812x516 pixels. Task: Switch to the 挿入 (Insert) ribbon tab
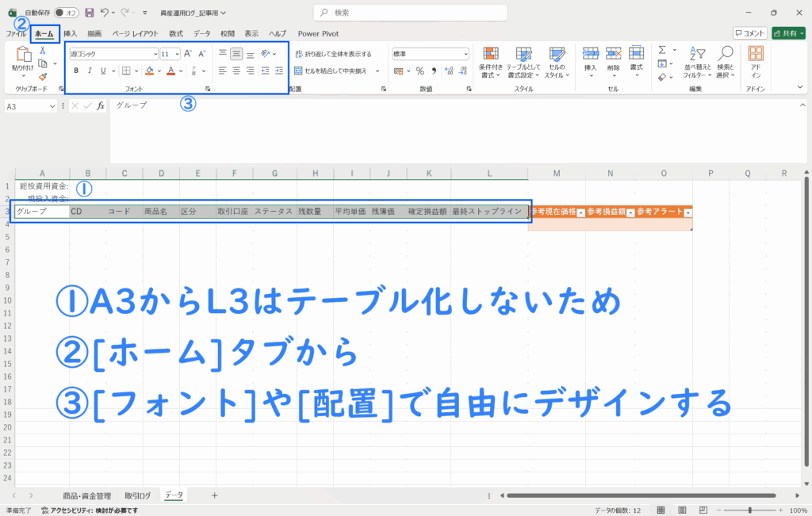[71, 33]
